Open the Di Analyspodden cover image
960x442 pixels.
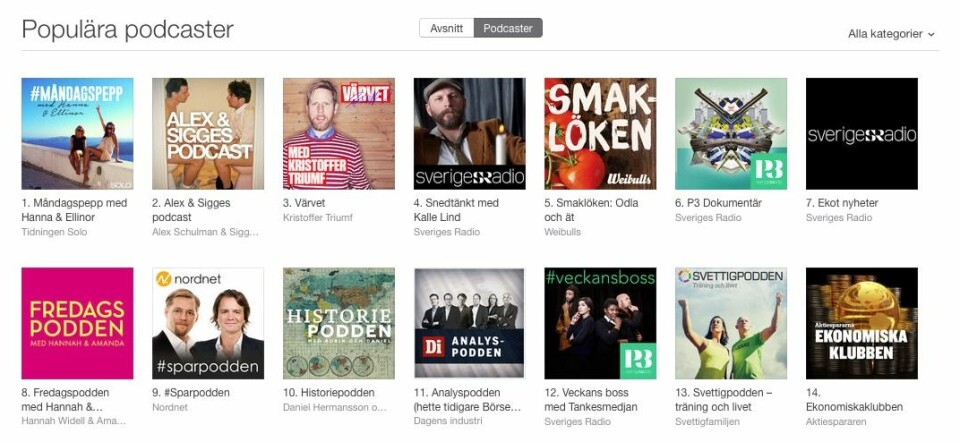click(x=469, y=323)
